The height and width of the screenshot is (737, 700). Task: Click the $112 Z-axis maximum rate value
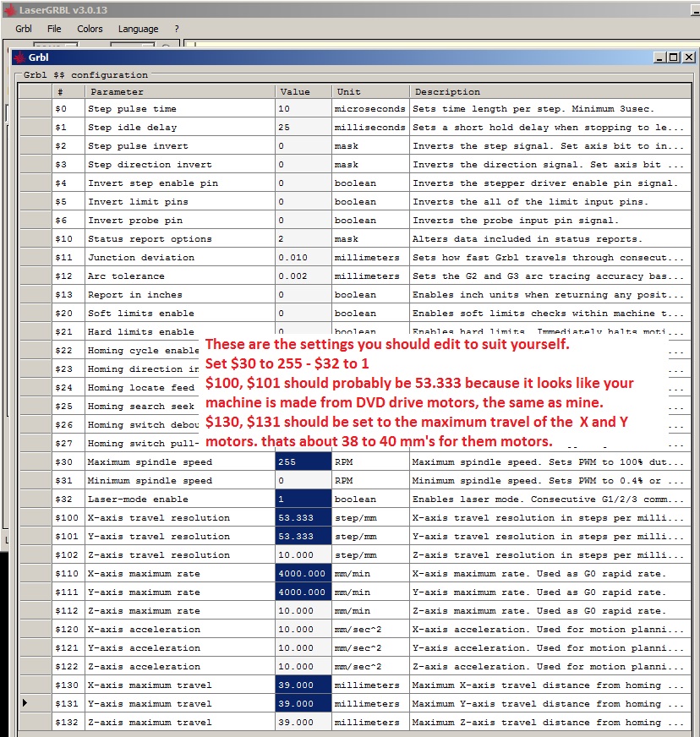304,610
